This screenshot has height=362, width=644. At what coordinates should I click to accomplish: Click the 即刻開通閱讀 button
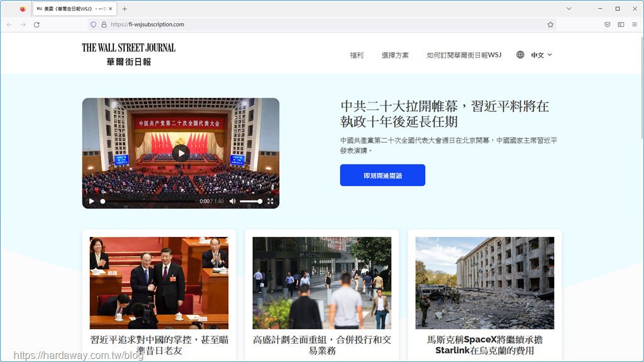click(382, 175)
